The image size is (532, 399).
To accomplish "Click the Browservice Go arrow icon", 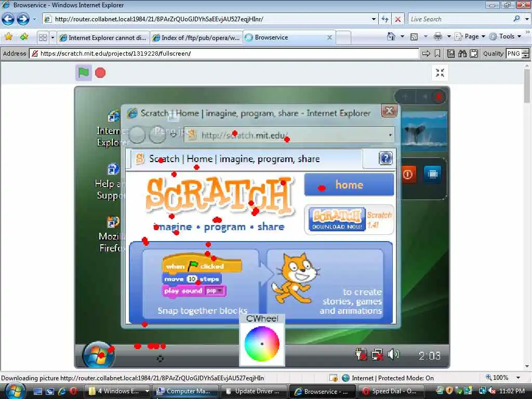I will [426, 54].
